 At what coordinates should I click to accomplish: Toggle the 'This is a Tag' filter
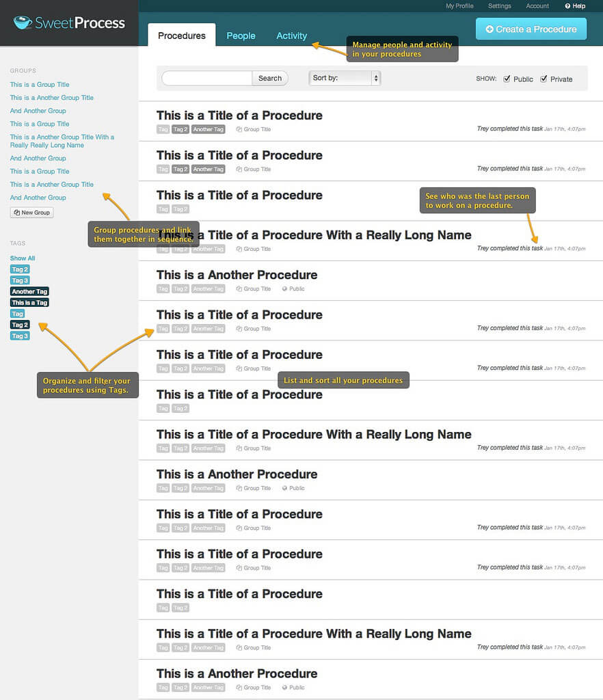coord(29,302)
